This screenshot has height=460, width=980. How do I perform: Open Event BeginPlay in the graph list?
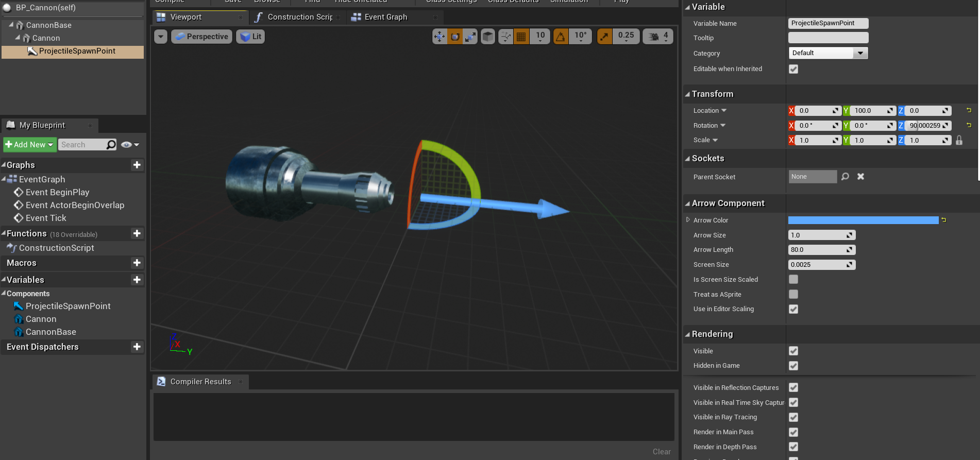point(57,192)
